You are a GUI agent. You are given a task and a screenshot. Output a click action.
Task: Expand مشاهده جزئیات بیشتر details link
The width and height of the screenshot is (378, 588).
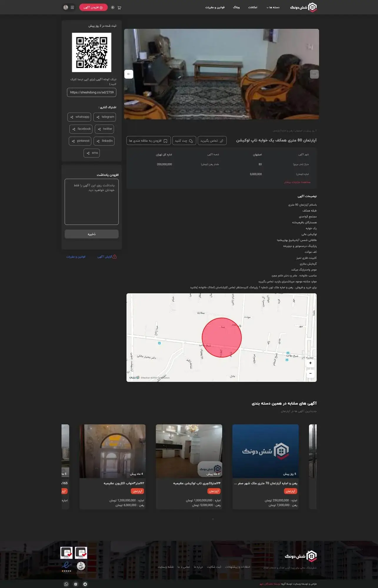coord(297,182)
